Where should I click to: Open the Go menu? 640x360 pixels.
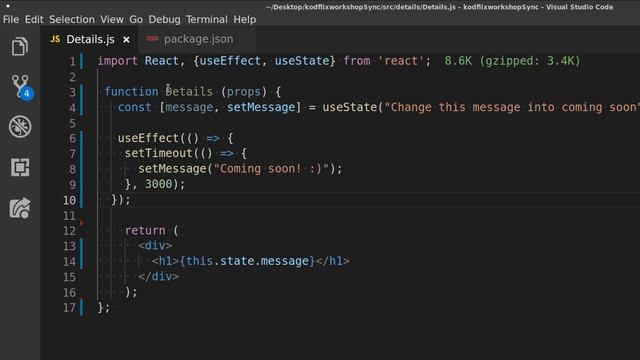136,20
